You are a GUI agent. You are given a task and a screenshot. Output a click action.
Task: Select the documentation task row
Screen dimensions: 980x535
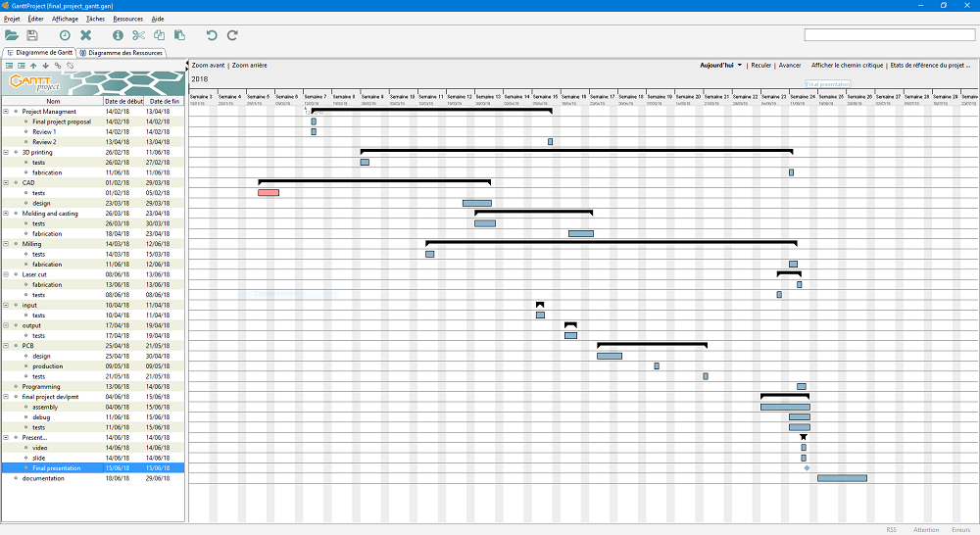coord(94,478)
